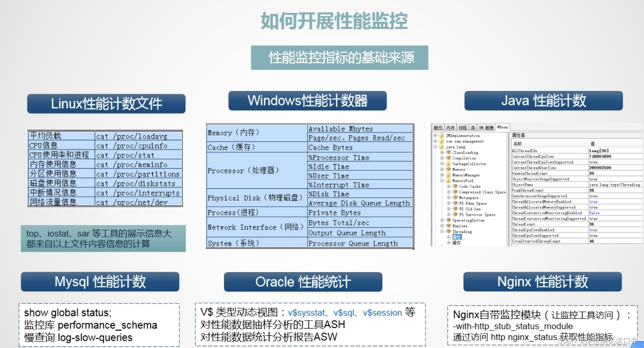
Task: Click the java.lang folder icon
Action: click(441, 147)
